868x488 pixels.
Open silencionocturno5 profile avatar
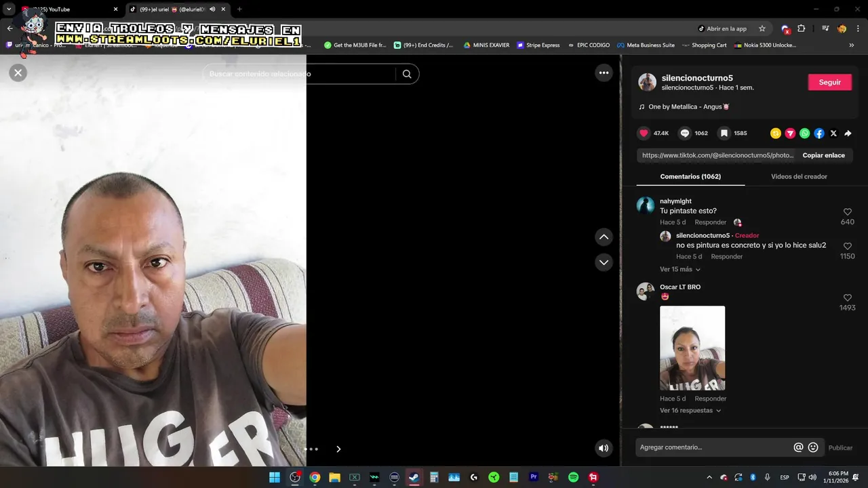tap(648, 82)
